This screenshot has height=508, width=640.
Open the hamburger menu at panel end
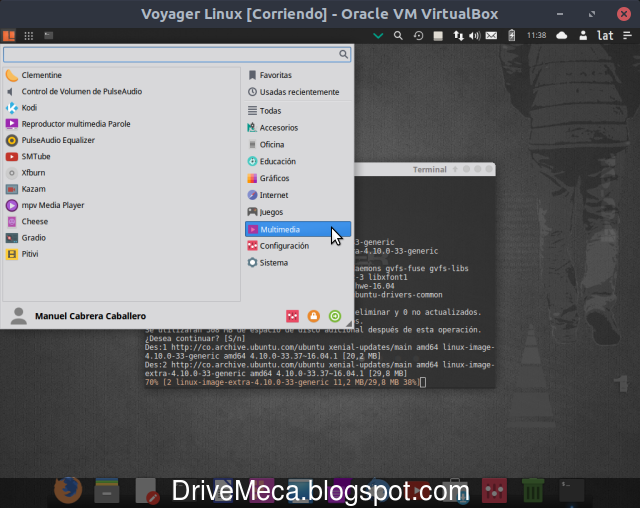pyautogui.click(x=628, y=36)
